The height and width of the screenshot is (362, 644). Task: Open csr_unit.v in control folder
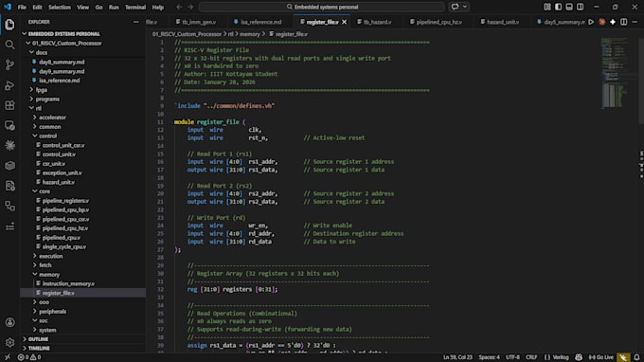click(x=54, y=164)
